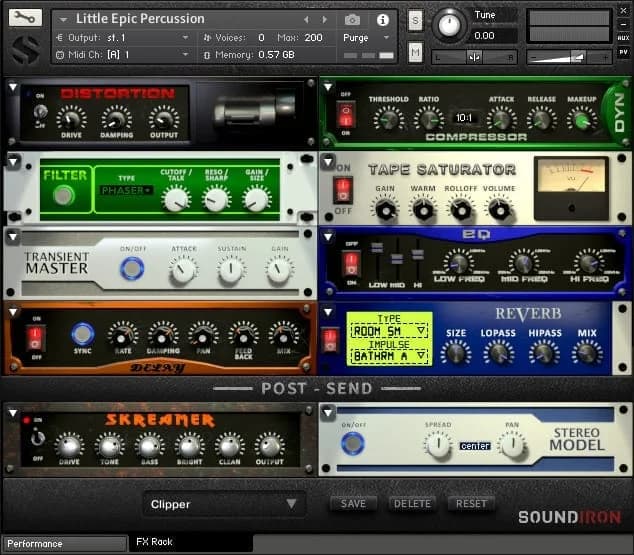Click the Tune knob
This screenshot has width=634, height=555.
tap(449, 25)
